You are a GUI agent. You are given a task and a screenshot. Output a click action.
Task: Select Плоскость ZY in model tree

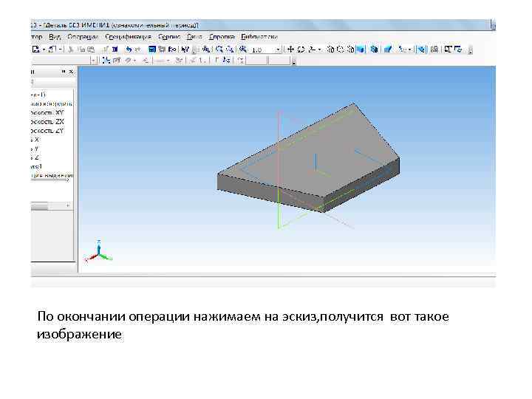[x=47, y=131]
